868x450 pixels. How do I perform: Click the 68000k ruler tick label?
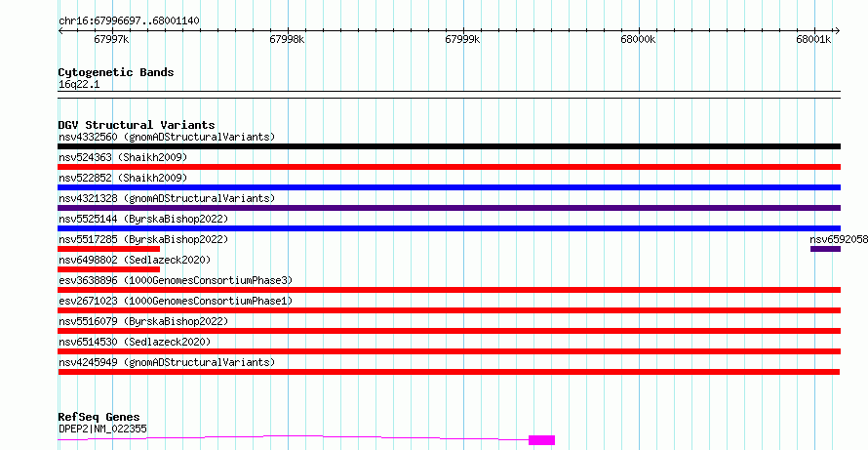(x=638, y=40)
